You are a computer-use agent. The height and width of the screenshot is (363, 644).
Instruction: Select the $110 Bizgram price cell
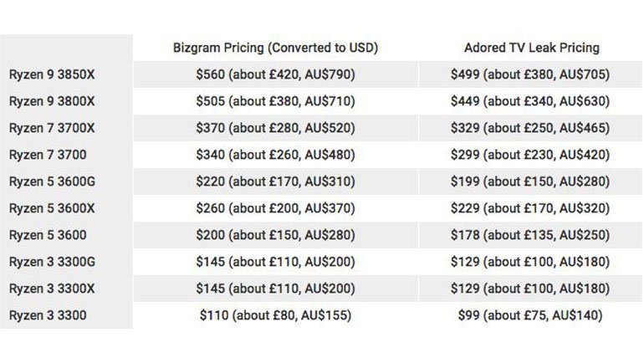275,315
